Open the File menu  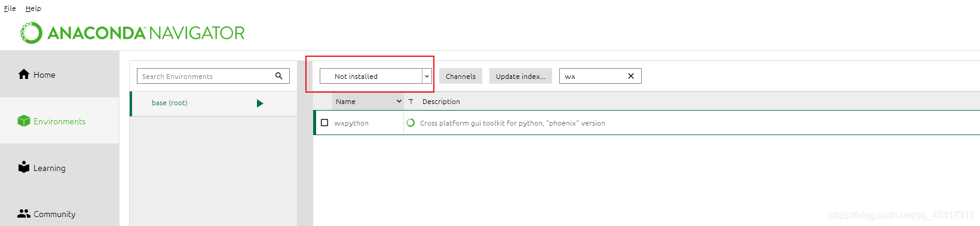click(x=10, y=8)
